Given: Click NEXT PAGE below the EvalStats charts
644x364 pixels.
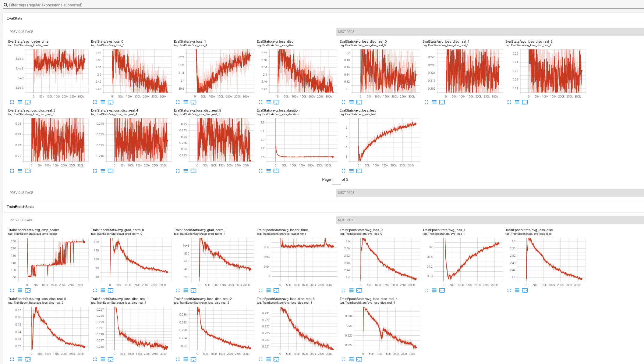Looking at the screenshot, I should 490,193.
